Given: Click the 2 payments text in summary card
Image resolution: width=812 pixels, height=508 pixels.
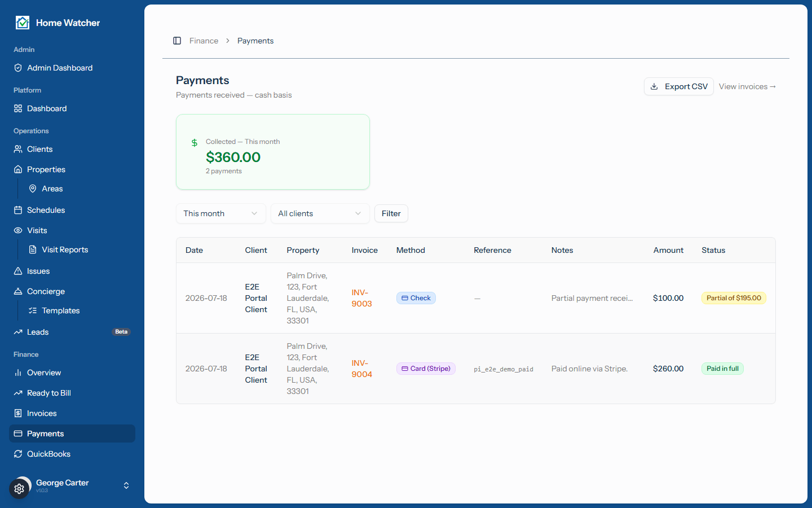Looking at the screenshot, I should pos(224,171).
